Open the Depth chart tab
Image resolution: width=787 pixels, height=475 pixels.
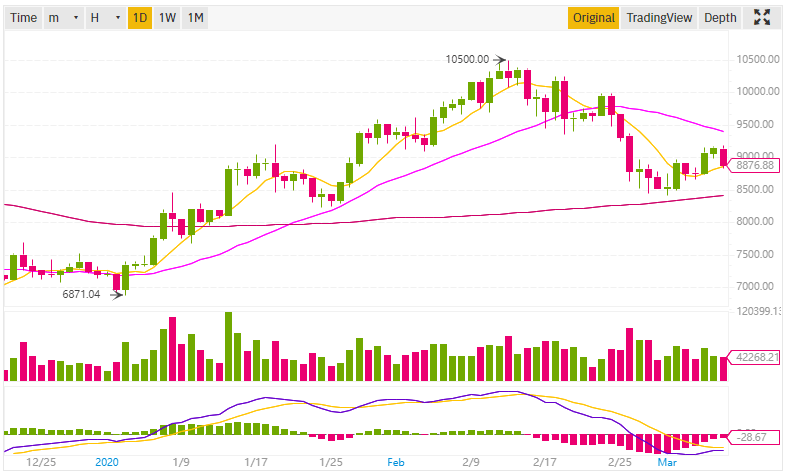[x=720, y=18]
